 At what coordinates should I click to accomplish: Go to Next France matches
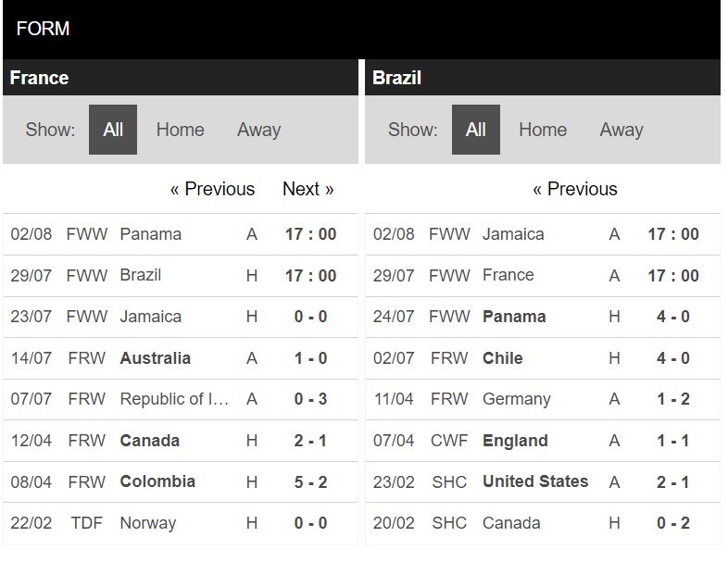(x=308, y=189)
